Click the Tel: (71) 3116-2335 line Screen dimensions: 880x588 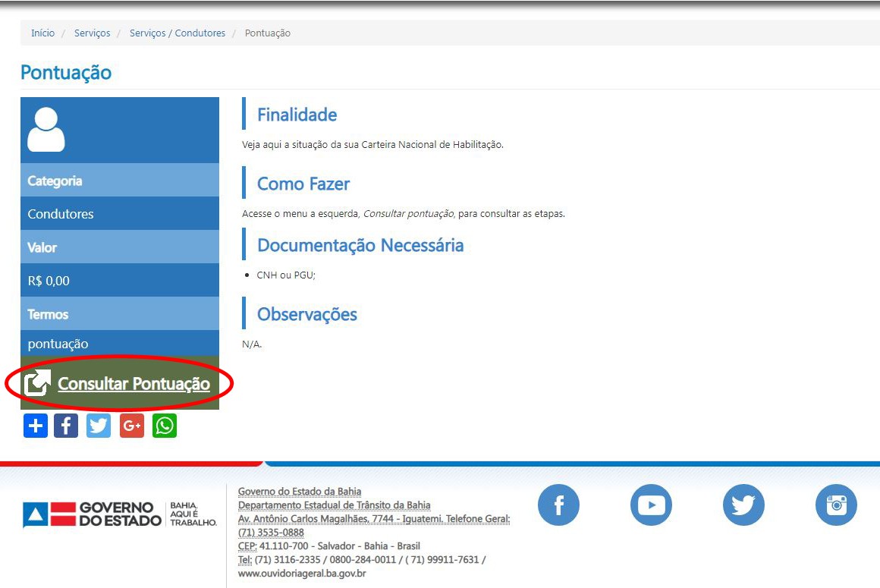tap(362, 559)
